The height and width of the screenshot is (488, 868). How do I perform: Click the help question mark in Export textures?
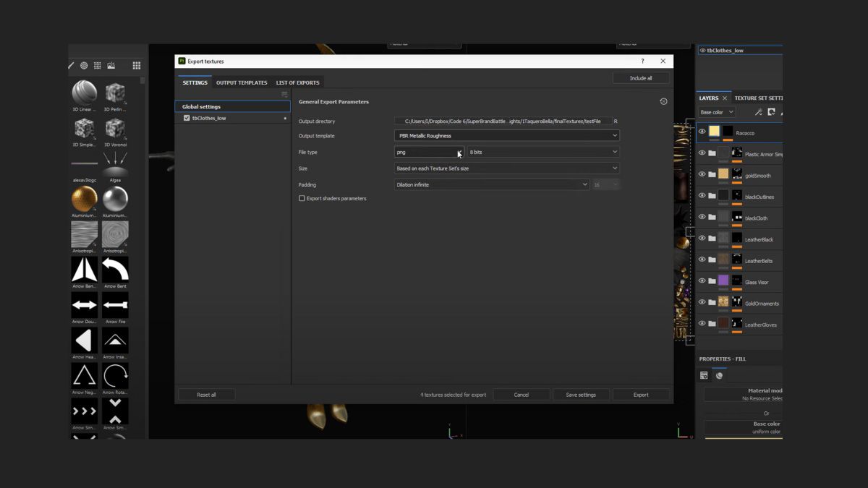[x=642, y=61]
